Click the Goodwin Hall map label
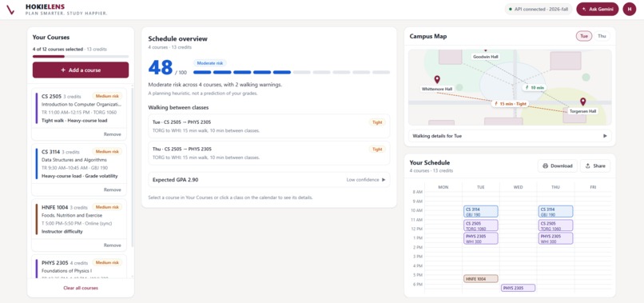 485,56
